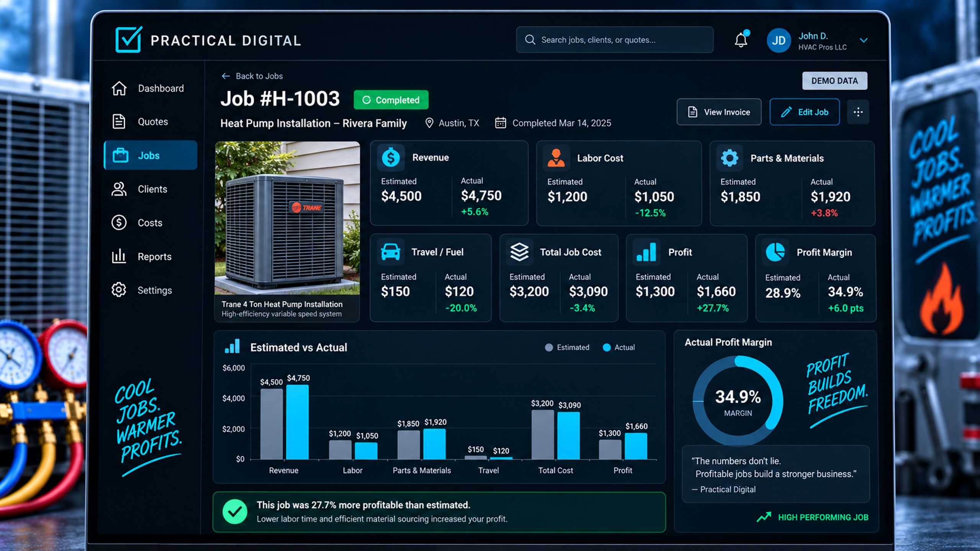The width and height of the screenshot is (980, 551).
Task: Click the Back to Jobs link
Action: pyautogui.click(x=252, y=76)
